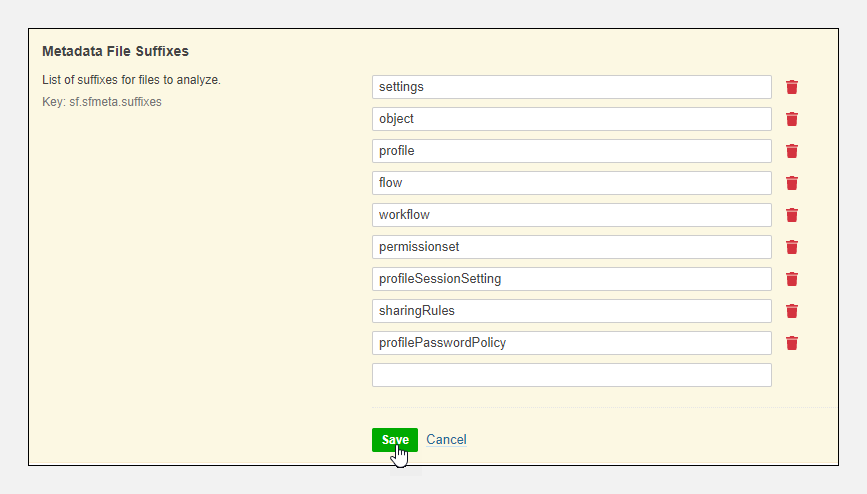Screen dimensions: 867x494
Task: Delete the settings suffix entry
Action: [x=792, y=87]
